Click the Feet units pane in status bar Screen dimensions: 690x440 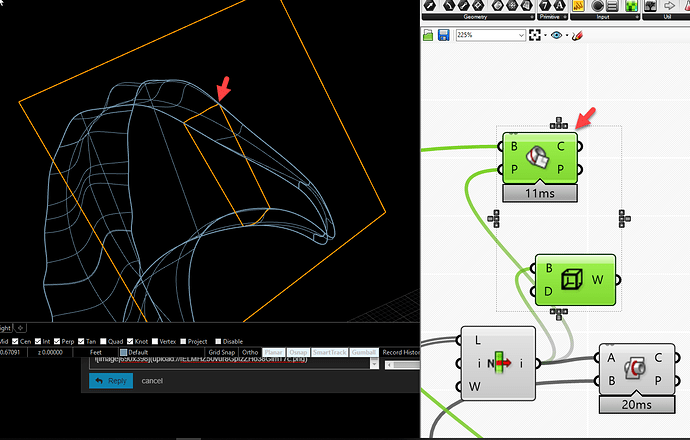click(x=95, y=352)
